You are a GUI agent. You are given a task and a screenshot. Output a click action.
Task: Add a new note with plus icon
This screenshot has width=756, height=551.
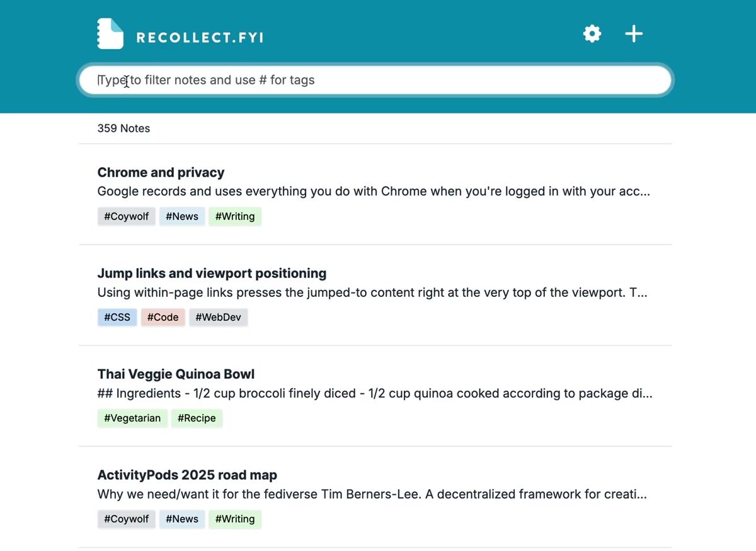click(x=634, y=33)
